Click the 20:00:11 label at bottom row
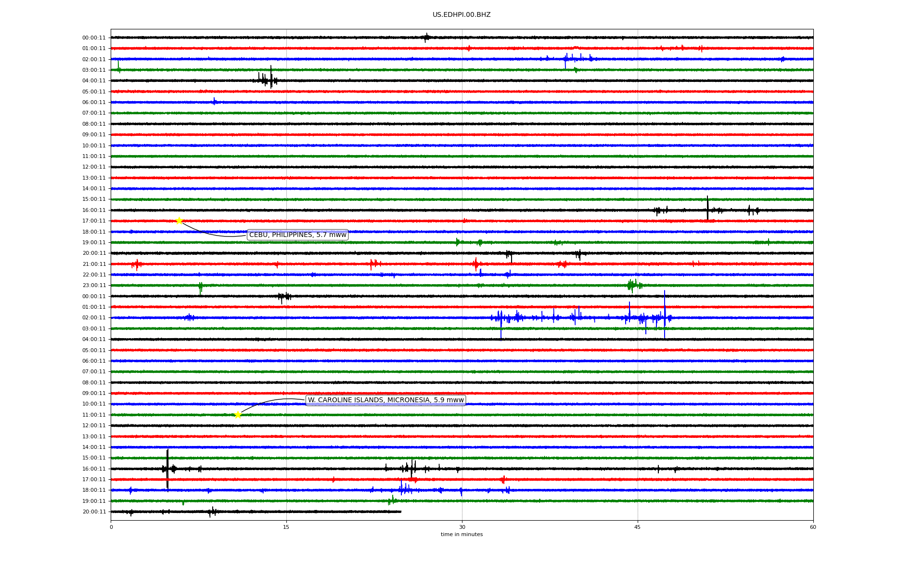The image size is (924, 578). coord(94,512)
